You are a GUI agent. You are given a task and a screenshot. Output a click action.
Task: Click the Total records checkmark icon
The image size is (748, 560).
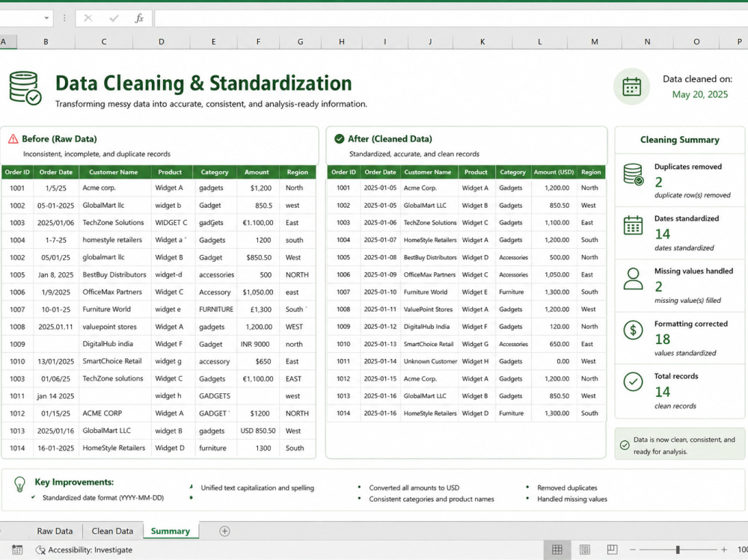coord(633,381)
